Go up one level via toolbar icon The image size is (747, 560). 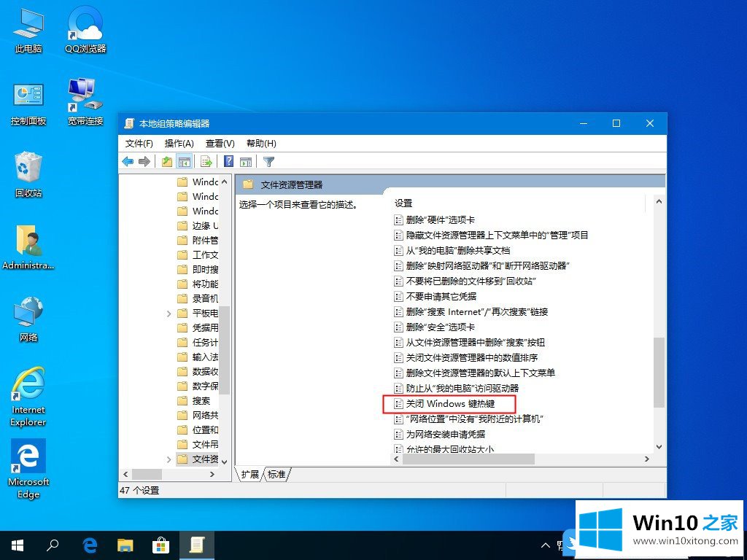pyautogui.click(x=167, y=162)
